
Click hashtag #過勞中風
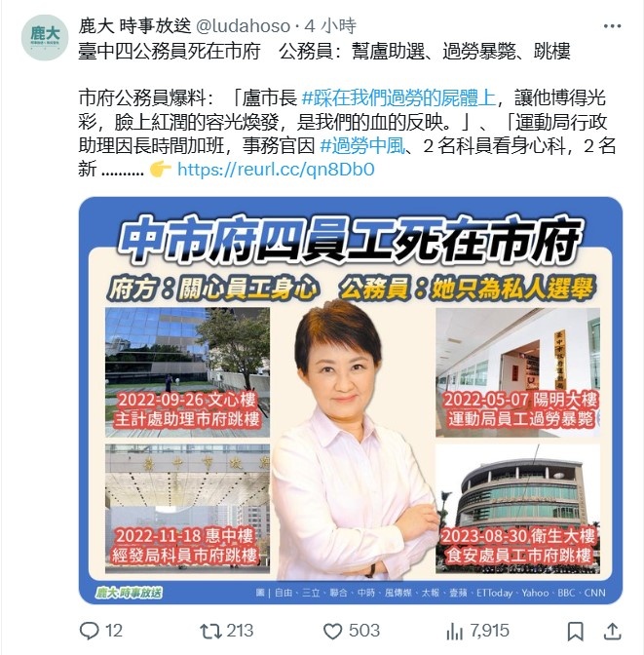pyautogui.click(x=362, y=146)
